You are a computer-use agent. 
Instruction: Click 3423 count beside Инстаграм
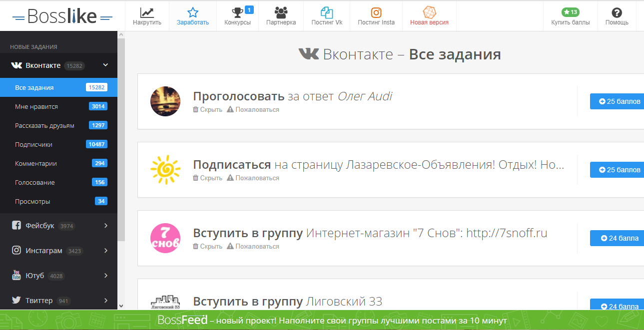(x=74, y=251)
